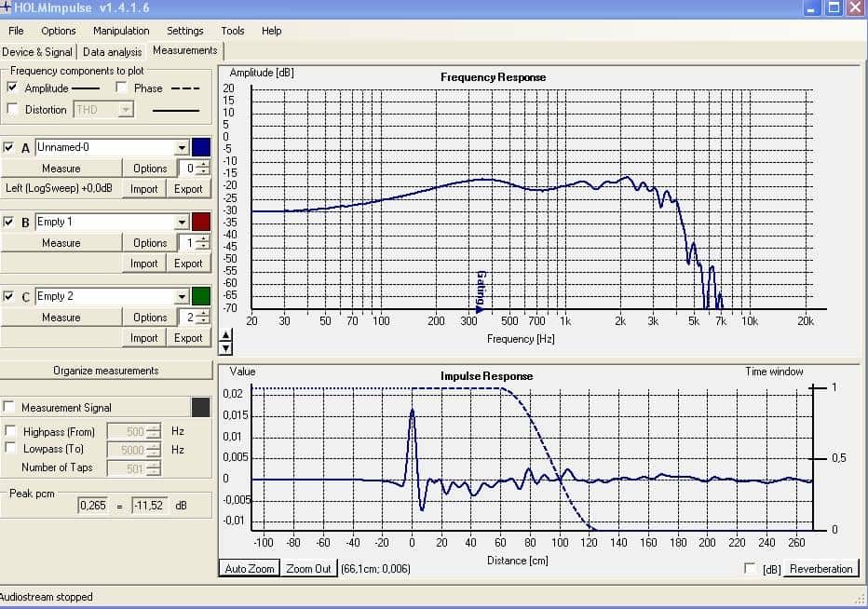Click the Measurement Signal dark color swatch

click(x=201, y=408)
